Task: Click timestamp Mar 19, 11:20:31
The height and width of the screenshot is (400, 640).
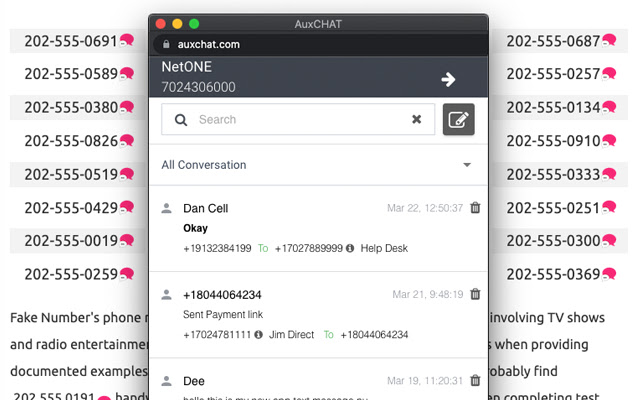Action: (x=425, y=381)
